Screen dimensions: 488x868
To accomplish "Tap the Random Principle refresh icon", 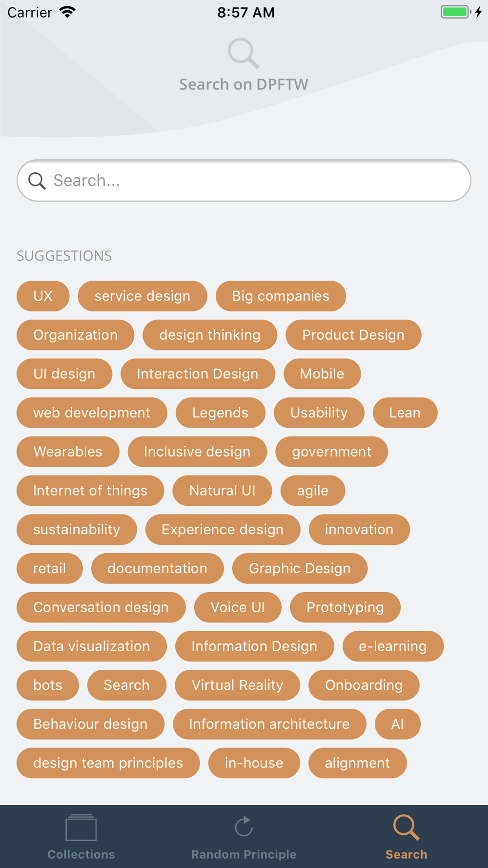I will tap(244, 827).
